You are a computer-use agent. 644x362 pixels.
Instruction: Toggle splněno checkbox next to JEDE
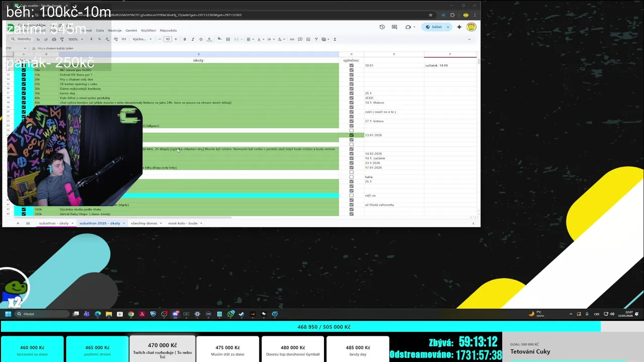pos(351,98)
